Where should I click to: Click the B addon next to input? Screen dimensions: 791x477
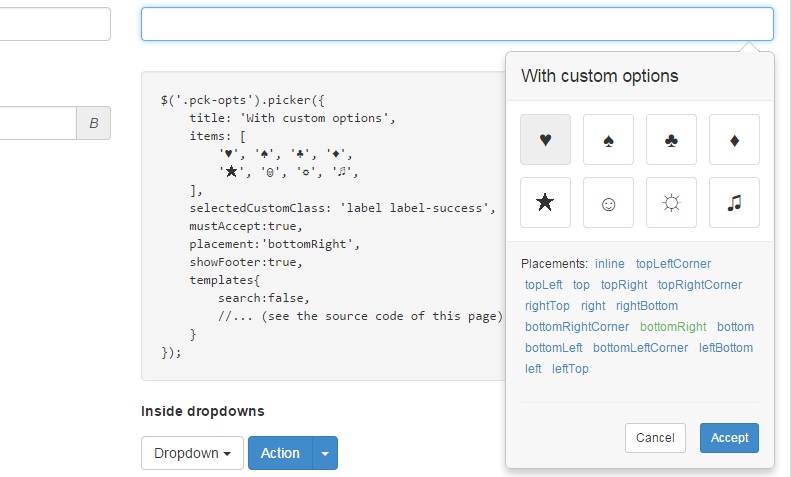(94, 123)
